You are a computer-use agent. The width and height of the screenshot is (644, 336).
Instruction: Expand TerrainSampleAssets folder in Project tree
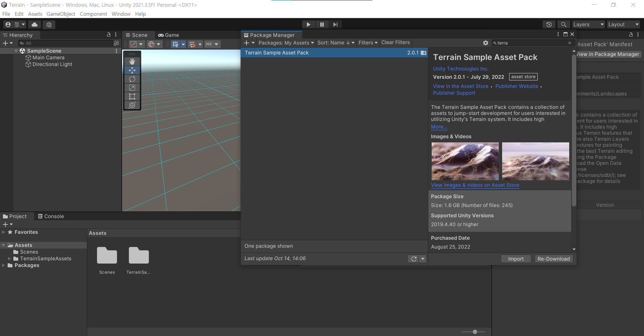coord(9,259)
